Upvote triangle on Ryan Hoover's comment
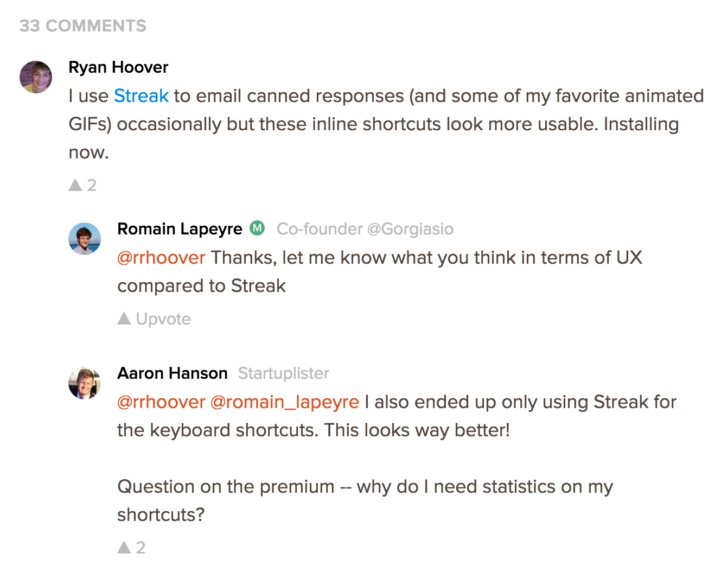 (x=75, y=185)
